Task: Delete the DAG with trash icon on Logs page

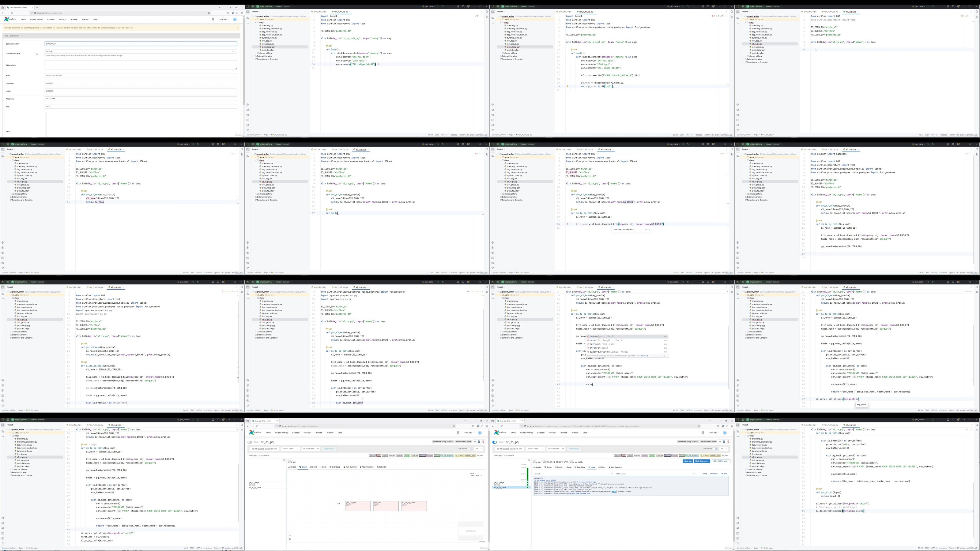Action: [728, 441]
